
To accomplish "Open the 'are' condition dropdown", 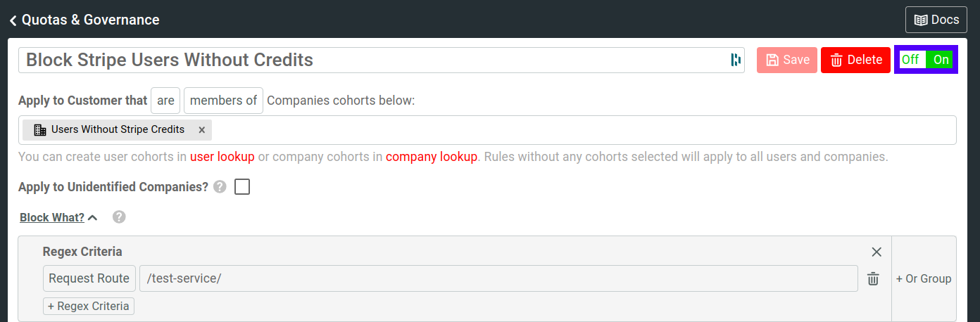I will [x=165, y=101].
